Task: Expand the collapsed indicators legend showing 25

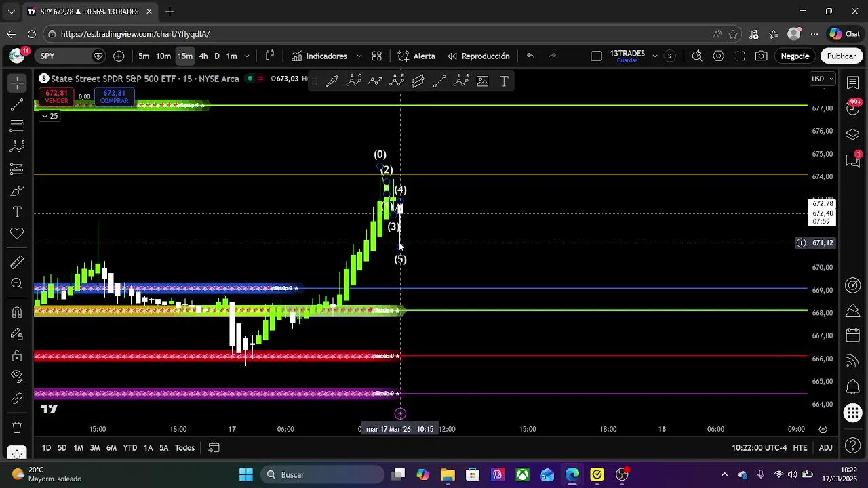Action: (50, 116)
